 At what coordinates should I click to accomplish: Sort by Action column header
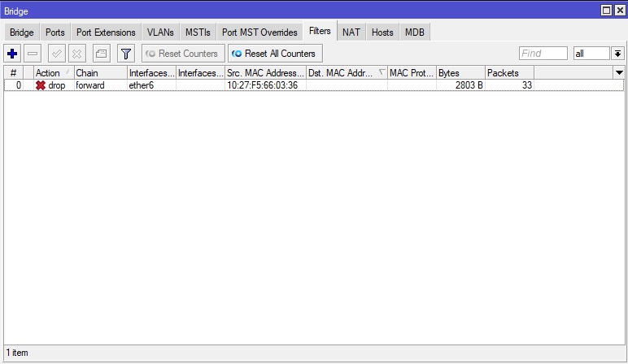pyautogui.click(x=53, y=73)
